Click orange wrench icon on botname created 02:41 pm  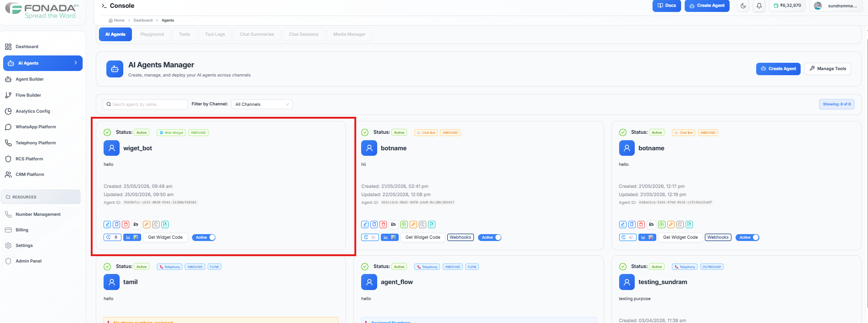[x=413, y=224]
